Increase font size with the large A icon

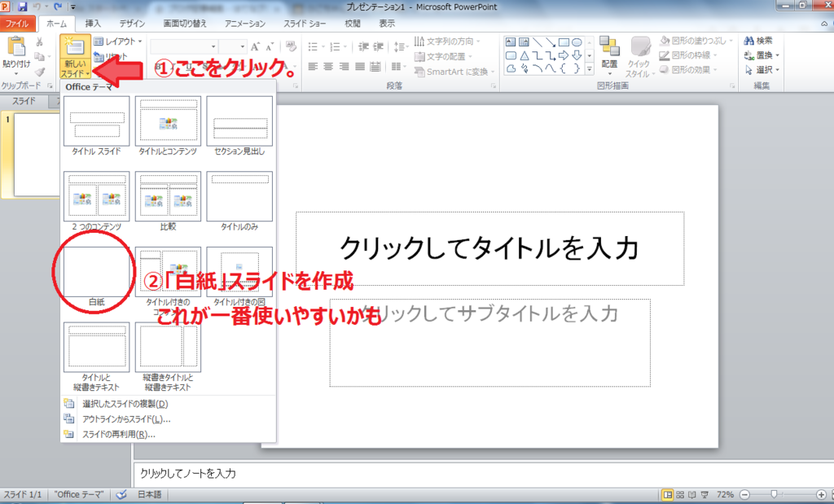[255, 46]
